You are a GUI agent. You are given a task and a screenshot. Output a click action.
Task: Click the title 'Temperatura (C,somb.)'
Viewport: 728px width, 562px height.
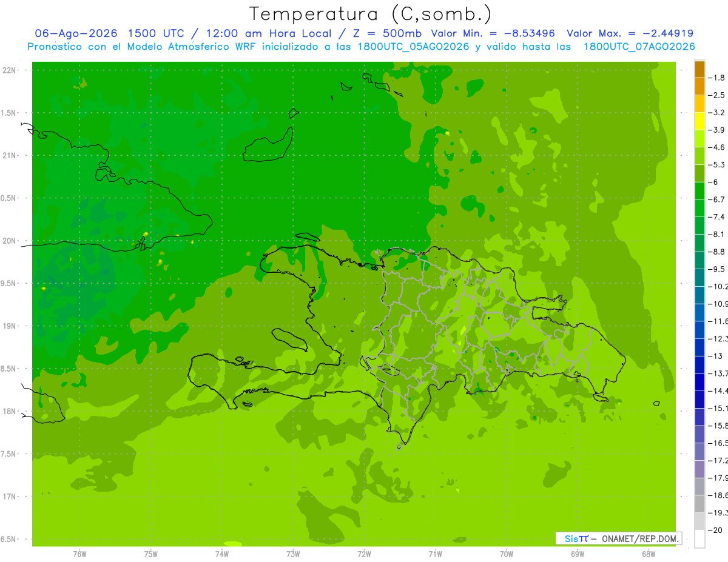click(370, 15)
